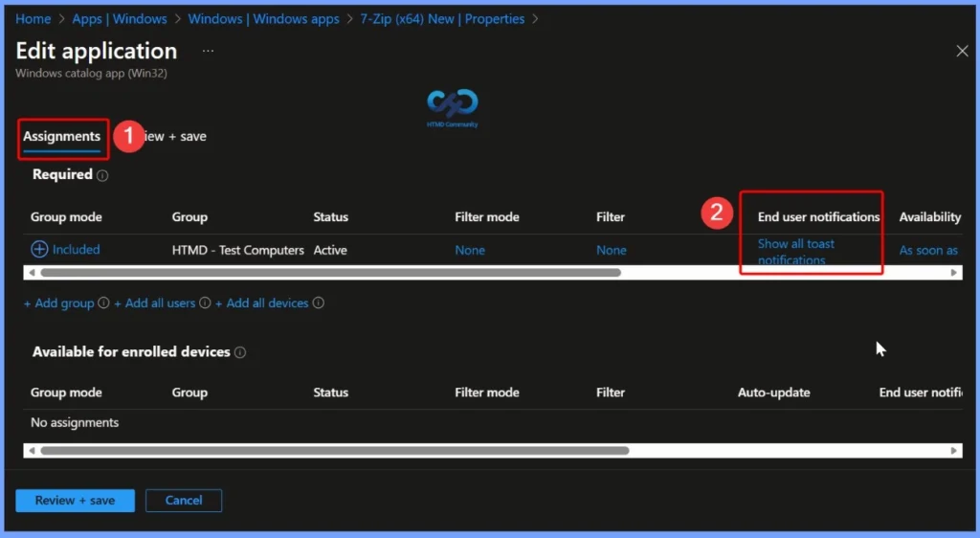Open the Filter mode None link
980x538 pixels.
pos(470,250)
